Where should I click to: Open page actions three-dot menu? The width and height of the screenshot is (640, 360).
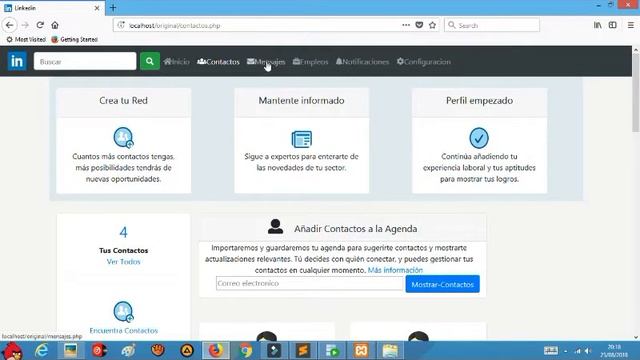click(x=406, y=25)
